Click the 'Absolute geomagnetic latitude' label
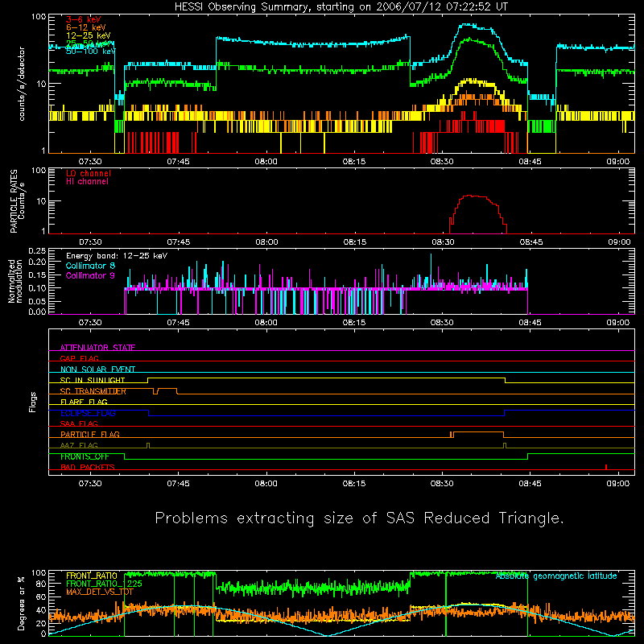 click(556, 576)
